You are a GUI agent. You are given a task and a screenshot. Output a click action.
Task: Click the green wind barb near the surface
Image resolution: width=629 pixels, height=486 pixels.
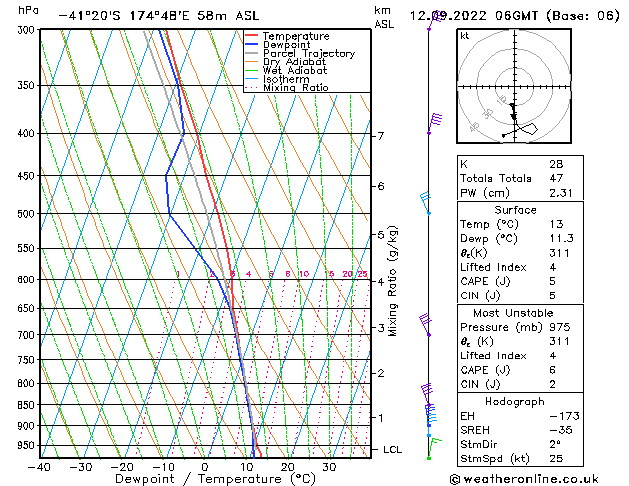coord(434,448)
